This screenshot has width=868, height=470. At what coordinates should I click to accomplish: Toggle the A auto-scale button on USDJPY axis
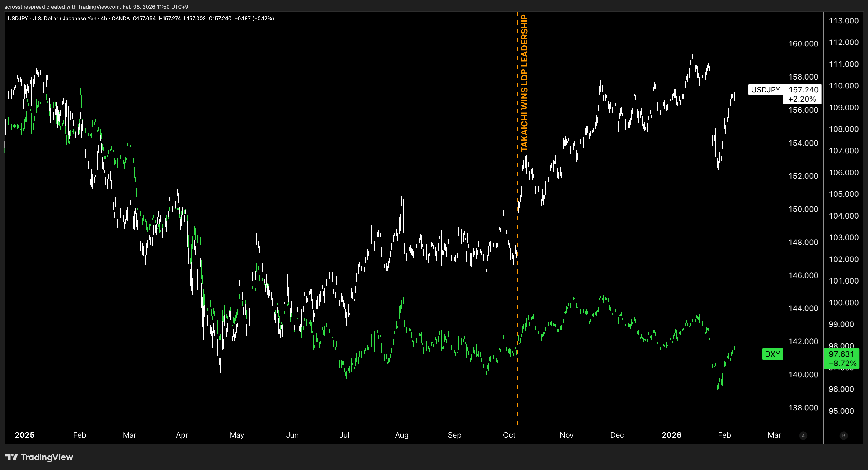(803, 436)
